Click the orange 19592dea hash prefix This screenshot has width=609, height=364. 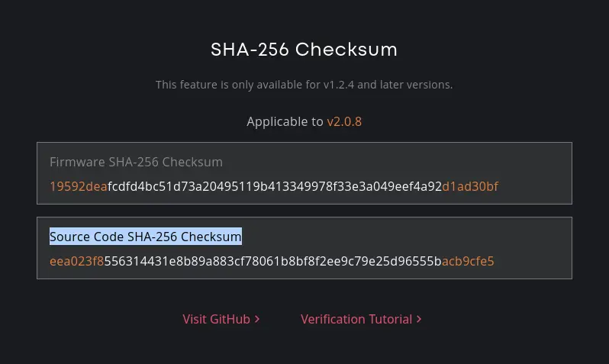pyautogui.click(x=79, y=186)
